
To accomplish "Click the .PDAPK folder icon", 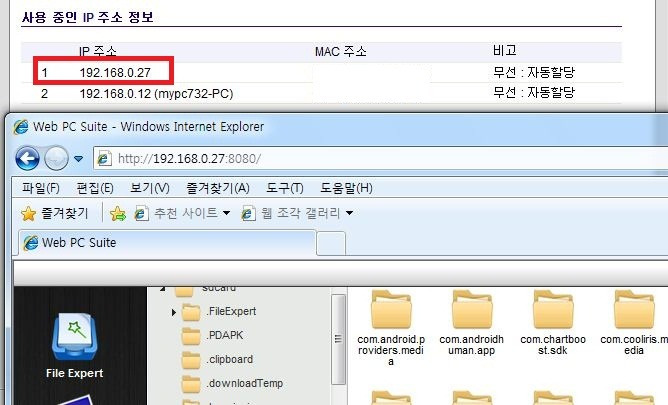I will click(x=191, y=336).
